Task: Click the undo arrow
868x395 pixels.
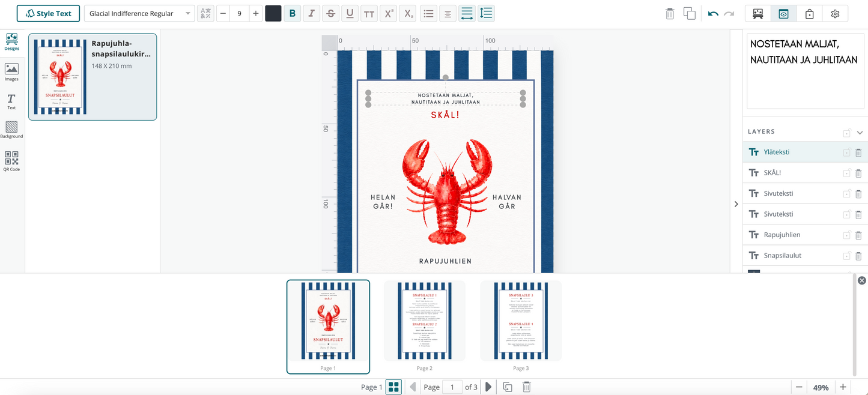Action: coord(713,14)
